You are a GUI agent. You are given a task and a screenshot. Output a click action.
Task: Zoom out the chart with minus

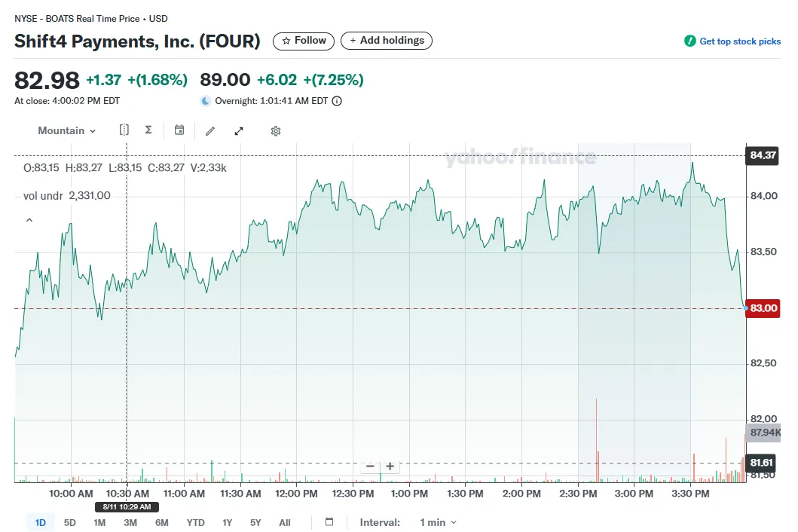click(x=370, y=466)
